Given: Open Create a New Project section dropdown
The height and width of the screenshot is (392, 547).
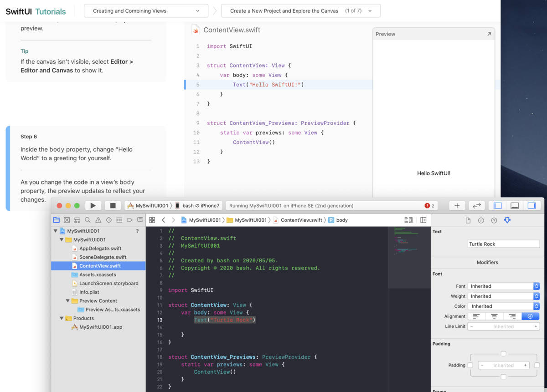Looking at the screenshot, I should tap(301, 11).
